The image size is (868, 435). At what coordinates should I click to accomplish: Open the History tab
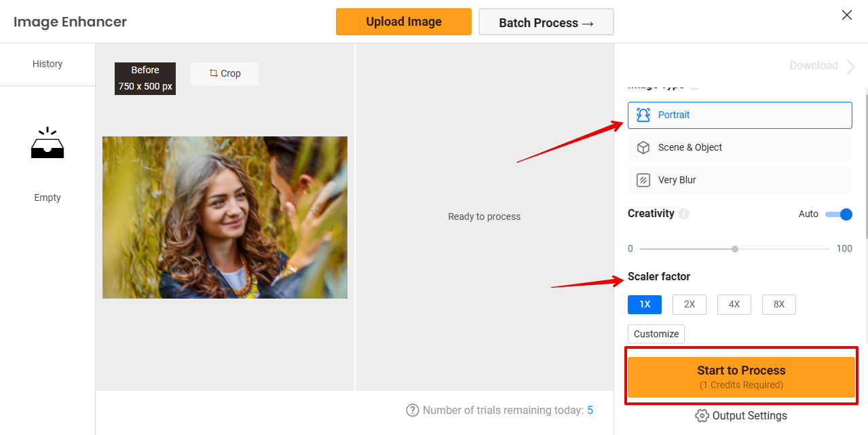tap(48, 64)
